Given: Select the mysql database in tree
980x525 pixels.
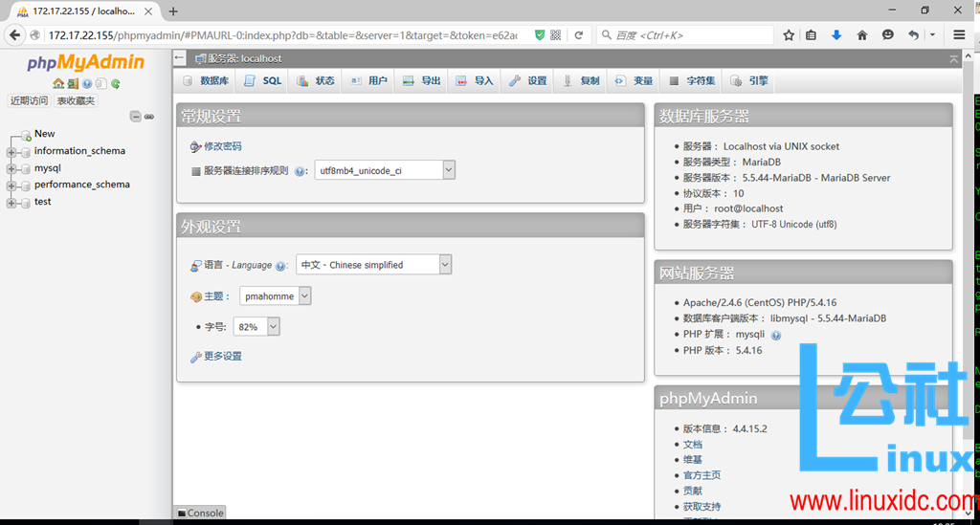Looking at the screenshot, I should 48,168.
